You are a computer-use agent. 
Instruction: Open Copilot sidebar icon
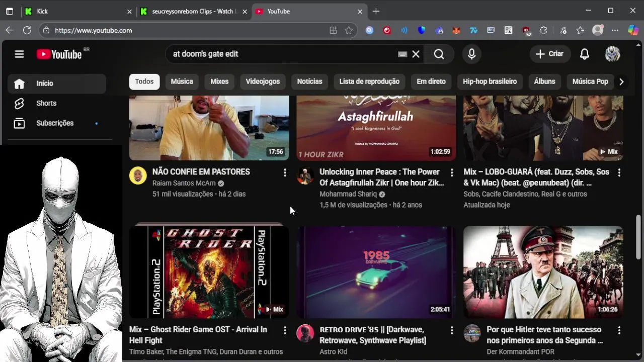coord(633,30)
